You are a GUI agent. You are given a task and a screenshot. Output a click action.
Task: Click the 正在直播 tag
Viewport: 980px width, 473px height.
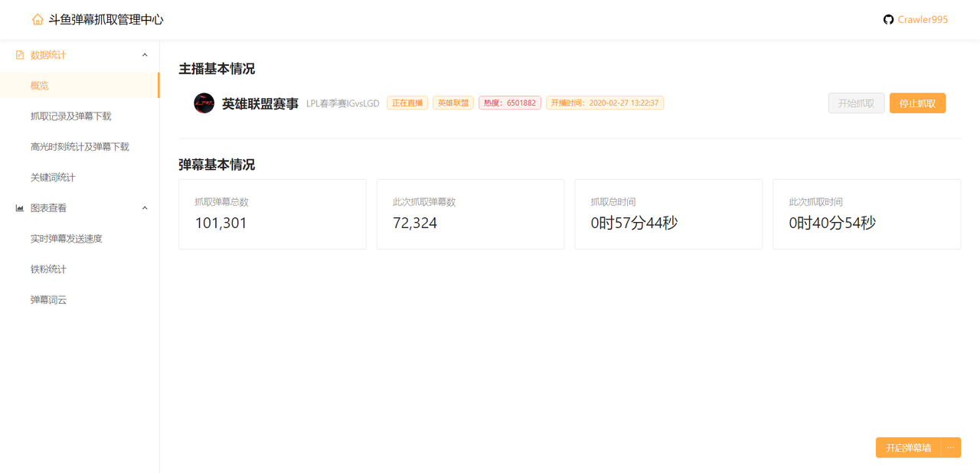[407, 103]
